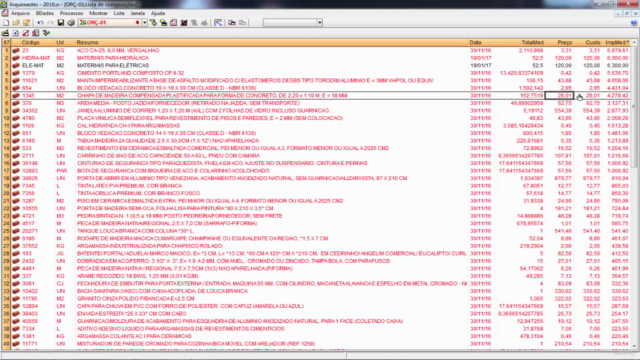
Task: Select row MATERIAIS PARA ELÉTRICAS
Action: tap(316, 65)
